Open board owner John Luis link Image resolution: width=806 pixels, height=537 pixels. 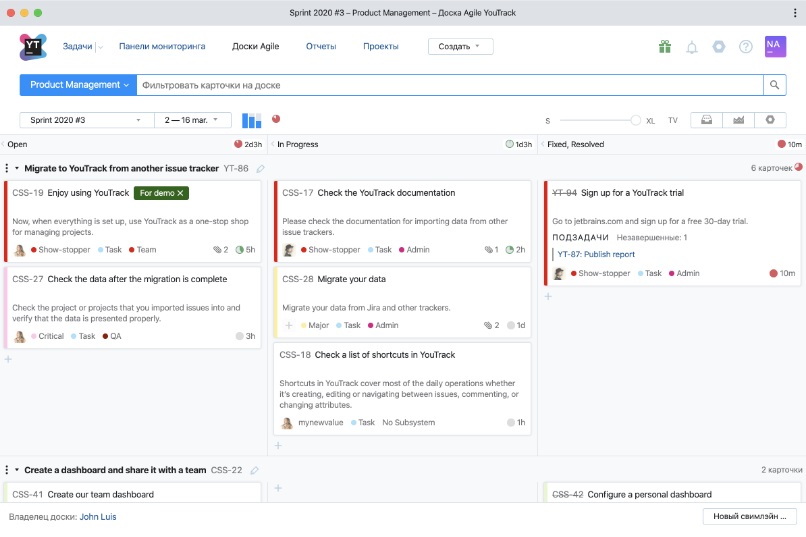coord(98,517)
